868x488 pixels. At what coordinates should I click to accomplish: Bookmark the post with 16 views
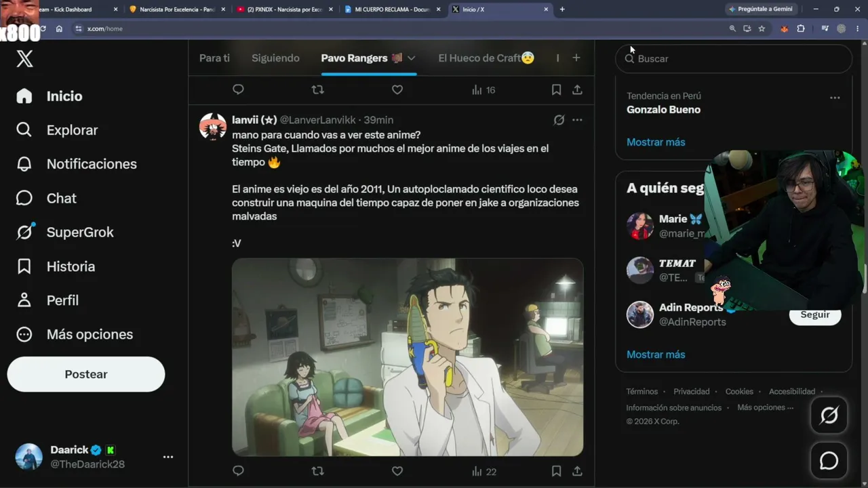pyautogui.click(x=556, y=89)
